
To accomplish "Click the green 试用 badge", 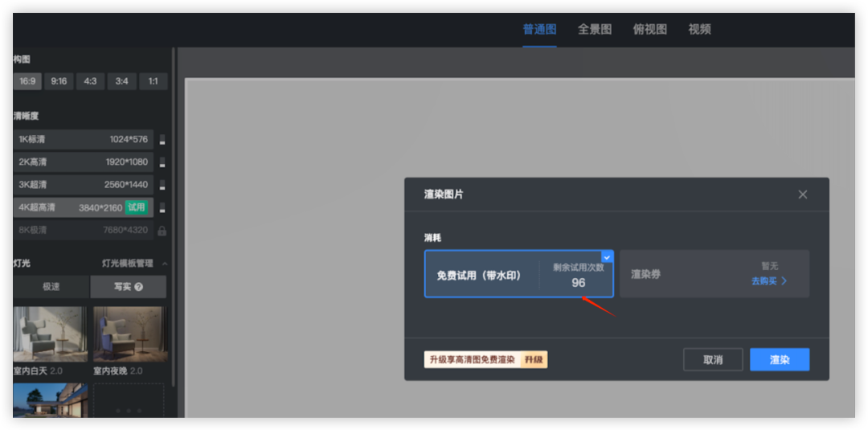I will (136, 207).
